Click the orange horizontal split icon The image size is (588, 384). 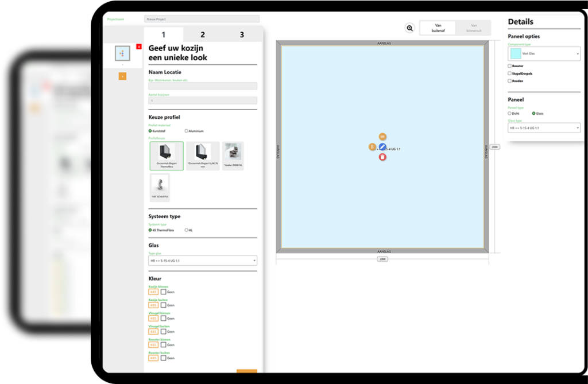pos(382,137)
